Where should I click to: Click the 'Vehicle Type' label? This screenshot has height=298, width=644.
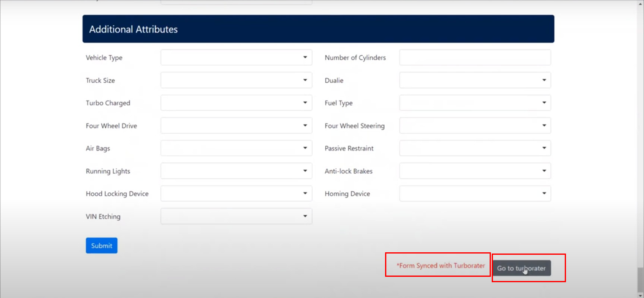point(104,58)
